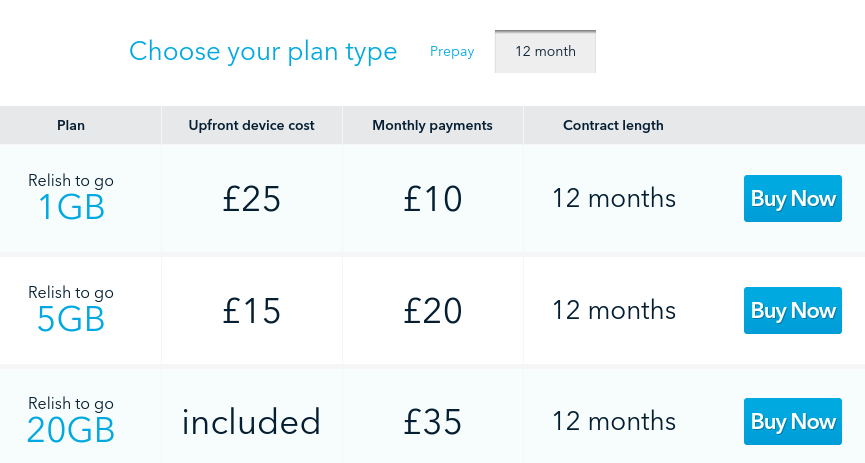Image resolution: width=865 pixels, height=463 pixels.
Task: Select the Relish to go 20GB plan name
Action: (x=71, y=420)
